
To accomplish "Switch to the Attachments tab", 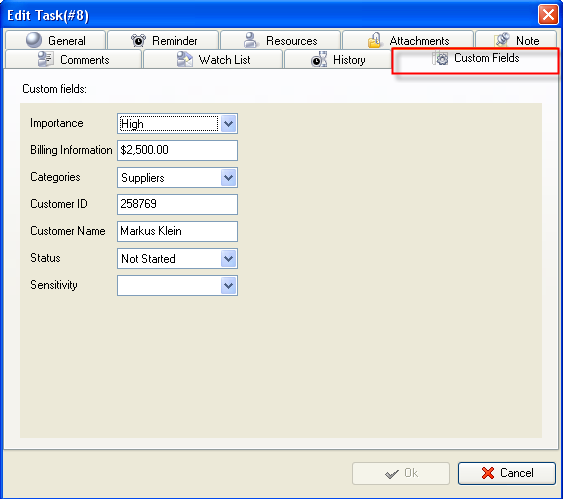I will [x=408, y=40].
